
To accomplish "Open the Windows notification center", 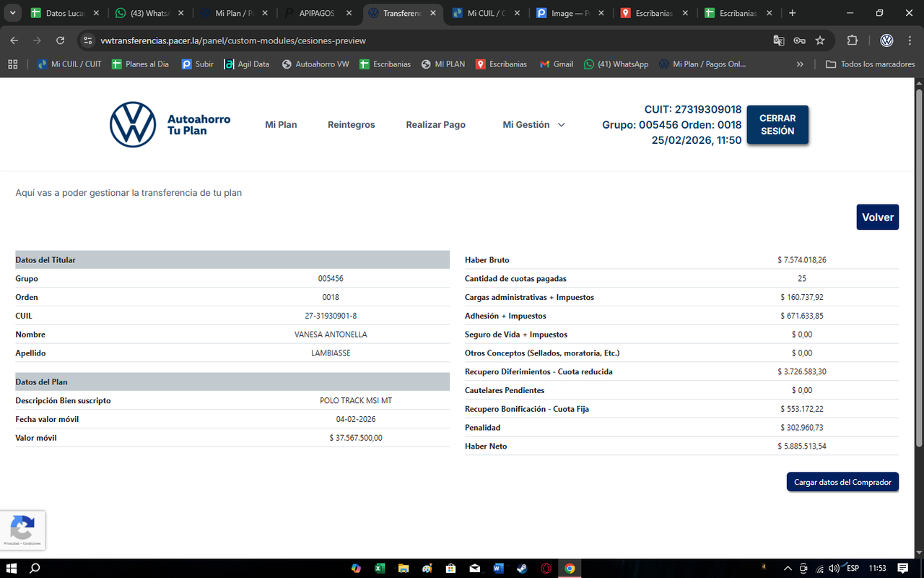I will [902, 569].
